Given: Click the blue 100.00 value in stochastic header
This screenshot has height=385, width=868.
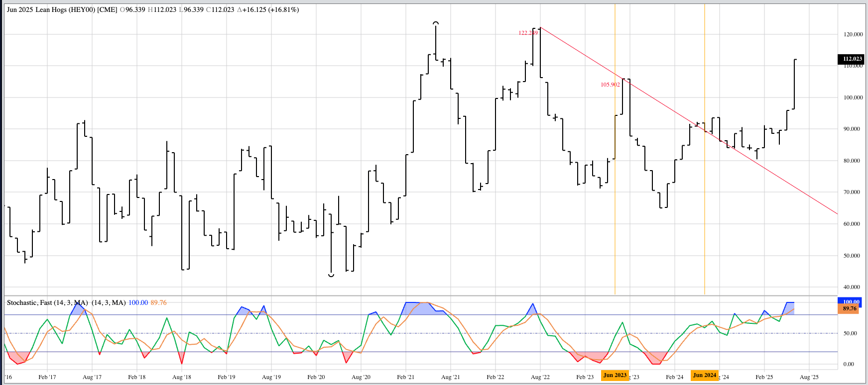Looking at the screenshot, I should [x=138, y=302].
